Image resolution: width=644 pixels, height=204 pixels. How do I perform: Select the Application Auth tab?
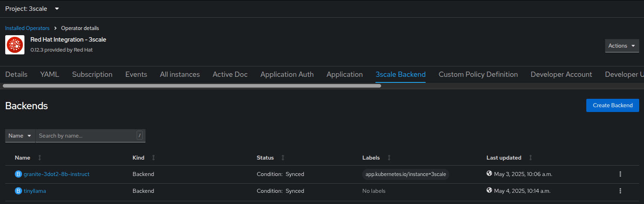287,74
